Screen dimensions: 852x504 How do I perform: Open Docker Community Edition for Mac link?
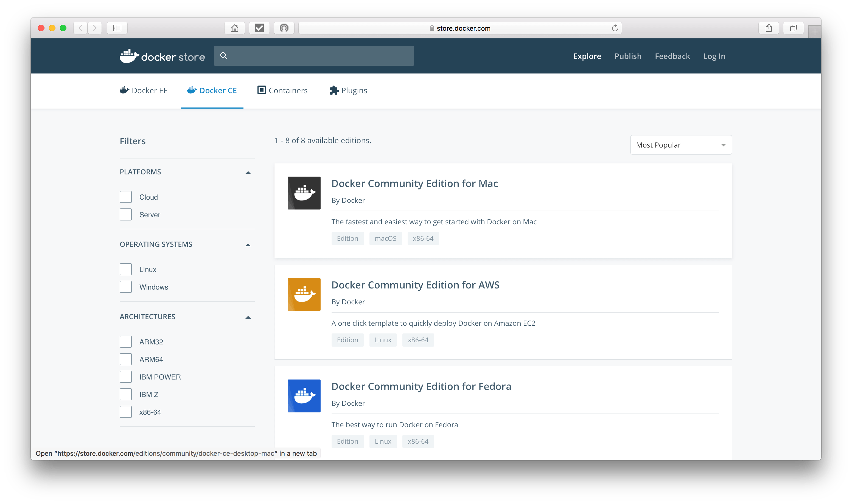(x=414, y=183)
